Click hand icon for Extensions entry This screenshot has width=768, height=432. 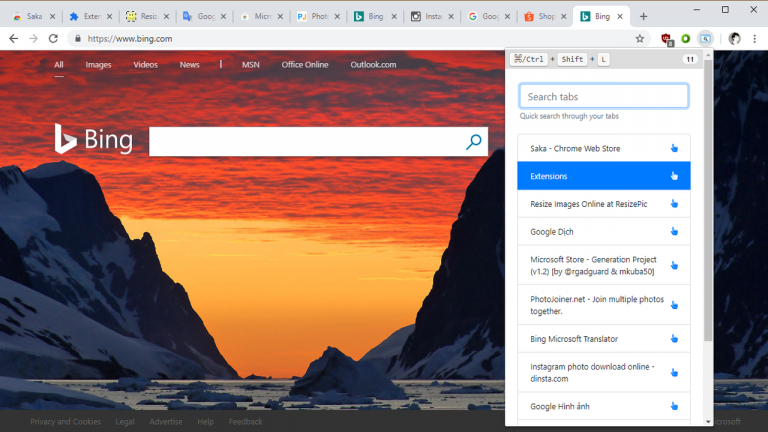[x=674, y=176]
